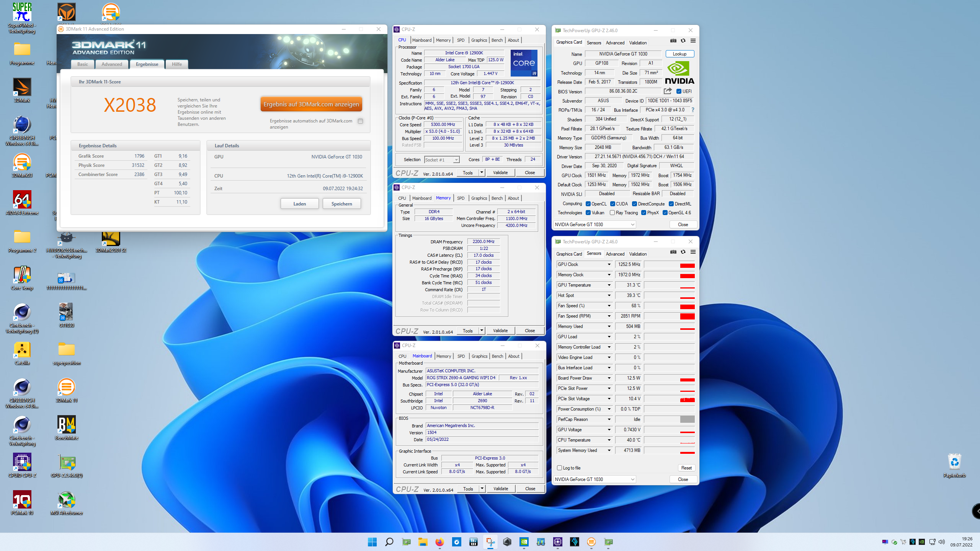Expand the Tools dropdown arrow in CPU-Z Memory window
This screenshot has height=551, width=980.
pyautogui.click(x=482, y=331)
